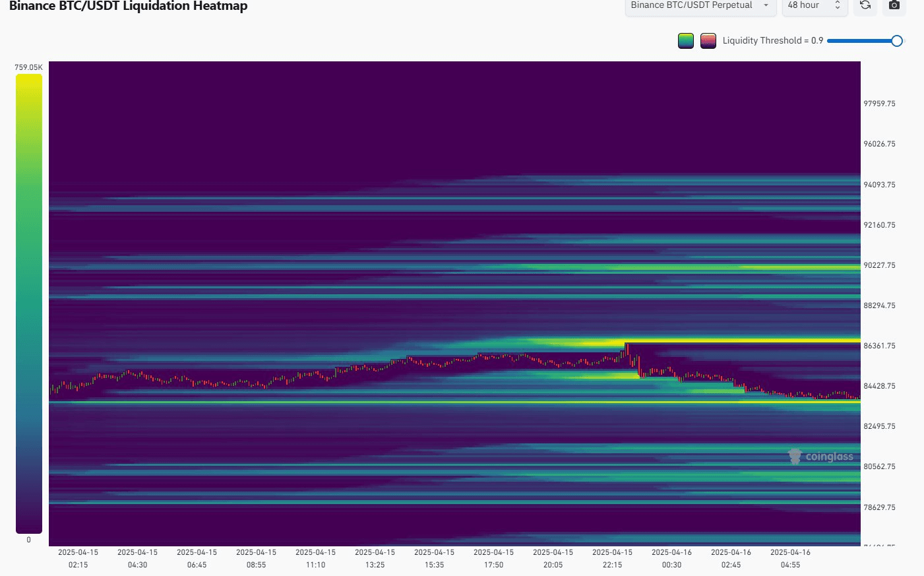Click the 94093.75 price axis label
Screen dimensions: 924x576
(880, 185)
